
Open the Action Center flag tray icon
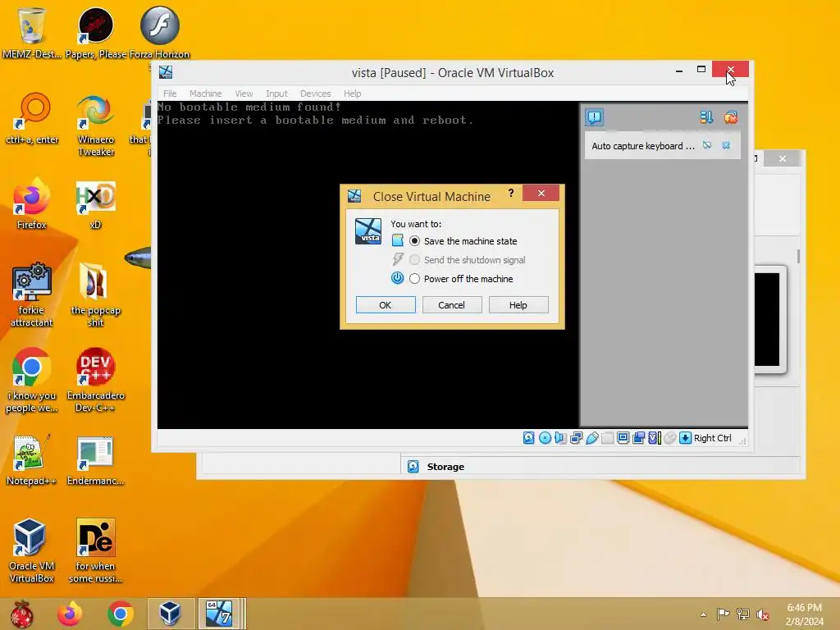pyautogui.click(x=724, y=614)
